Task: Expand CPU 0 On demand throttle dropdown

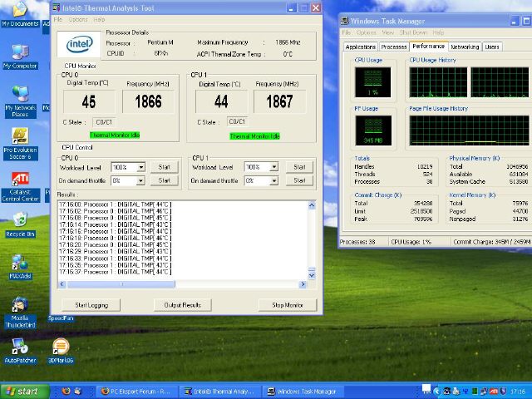Action: pyautogui.click(x=141, y=180)
